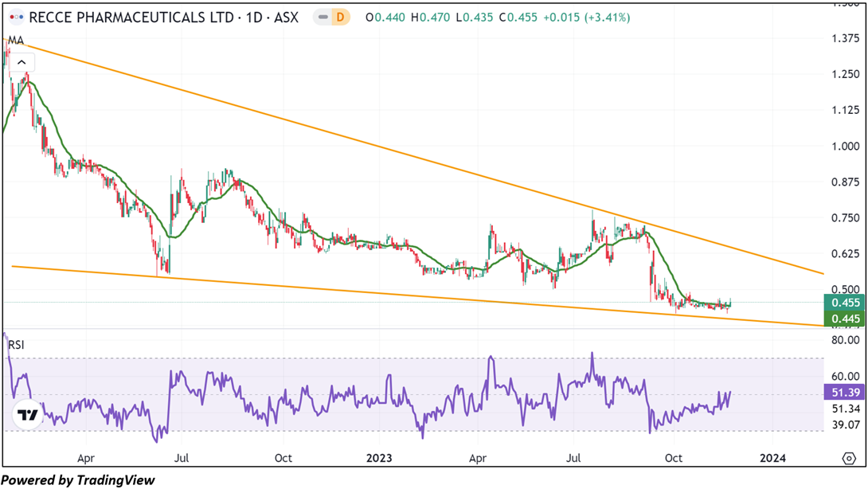Screen dimensions: 868x489
Task: Click the 1.000 price scale value
Action: pos(846,147)
